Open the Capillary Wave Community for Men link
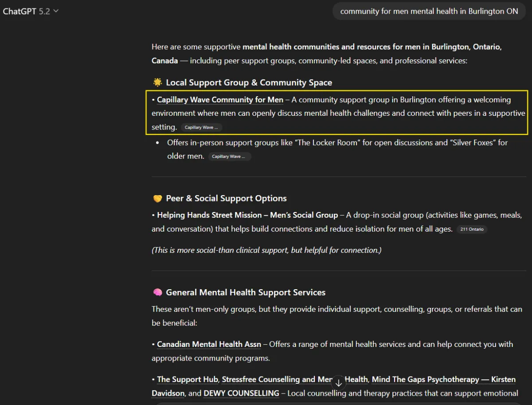532x405 pixels. coord(220,100)
